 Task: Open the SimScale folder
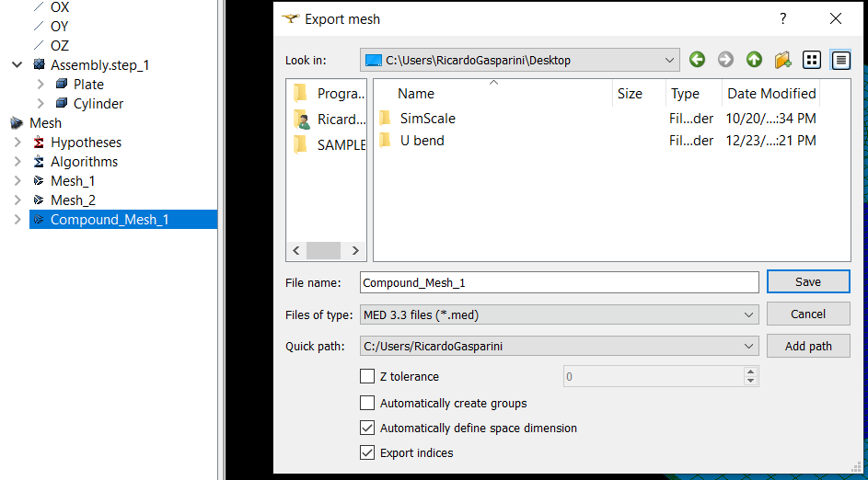(x=427, y=119)
